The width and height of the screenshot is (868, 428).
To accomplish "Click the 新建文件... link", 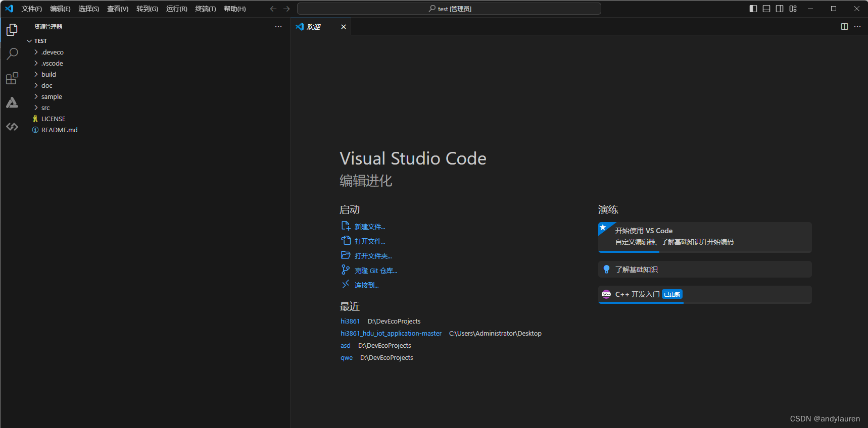I will tap(370, 227).
